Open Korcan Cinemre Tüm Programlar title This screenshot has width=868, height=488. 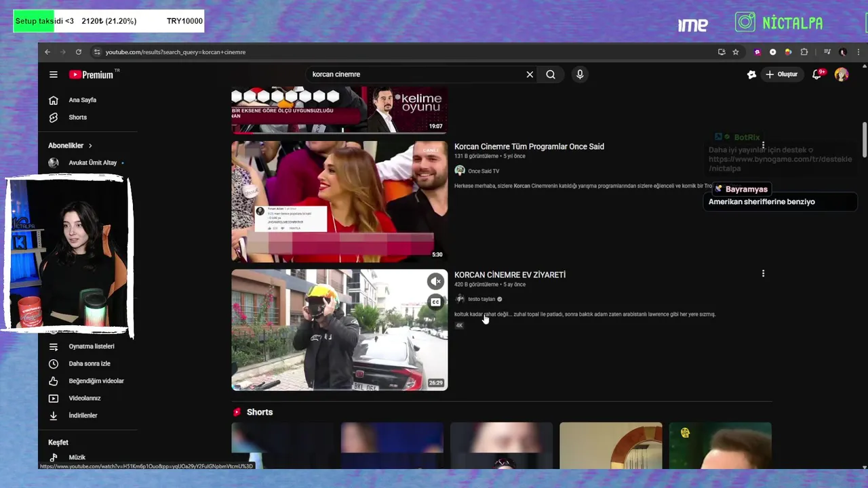[x=529, y=146]
